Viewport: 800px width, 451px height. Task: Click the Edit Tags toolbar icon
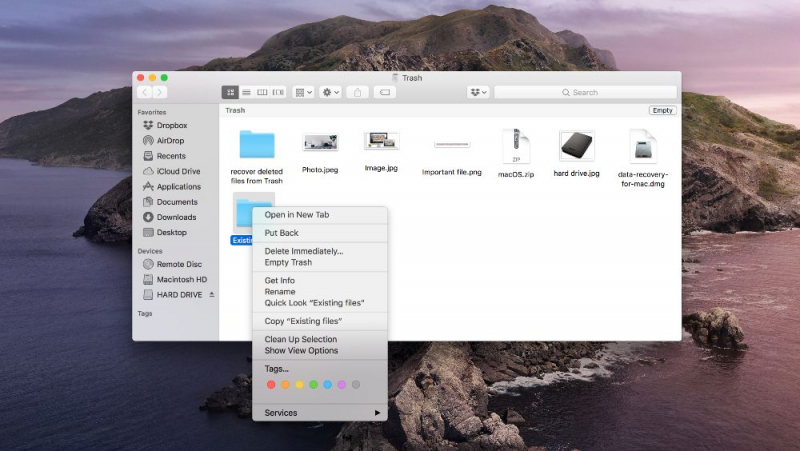[384, 92]
